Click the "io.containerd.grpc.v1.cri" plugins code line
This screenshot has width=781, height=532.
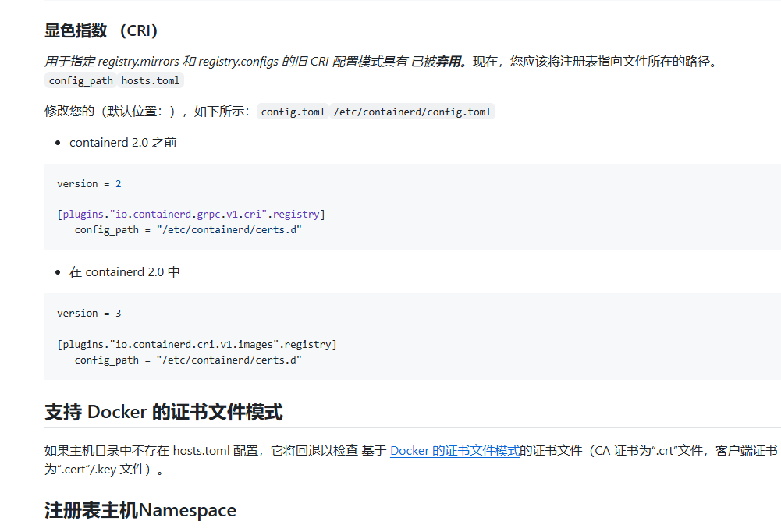(191, 214)
